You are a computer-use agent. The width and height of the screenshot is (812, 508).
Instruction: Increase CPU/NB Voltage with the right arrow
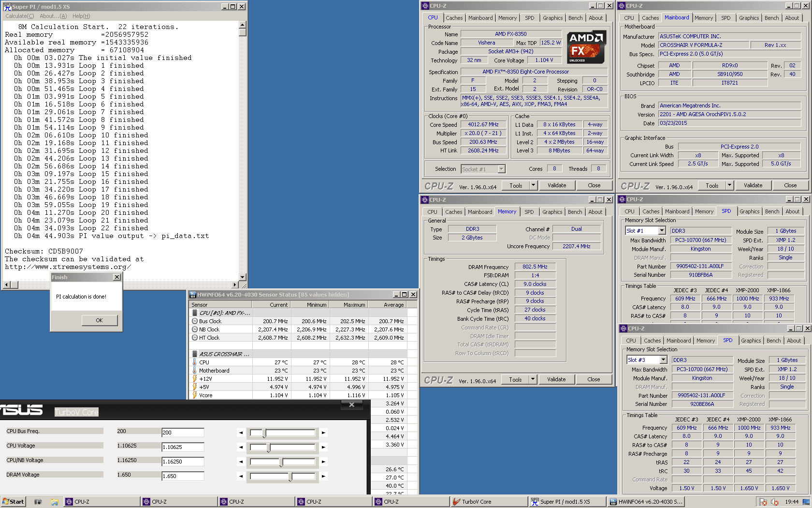pyautogui.click(x=323, y=462)
